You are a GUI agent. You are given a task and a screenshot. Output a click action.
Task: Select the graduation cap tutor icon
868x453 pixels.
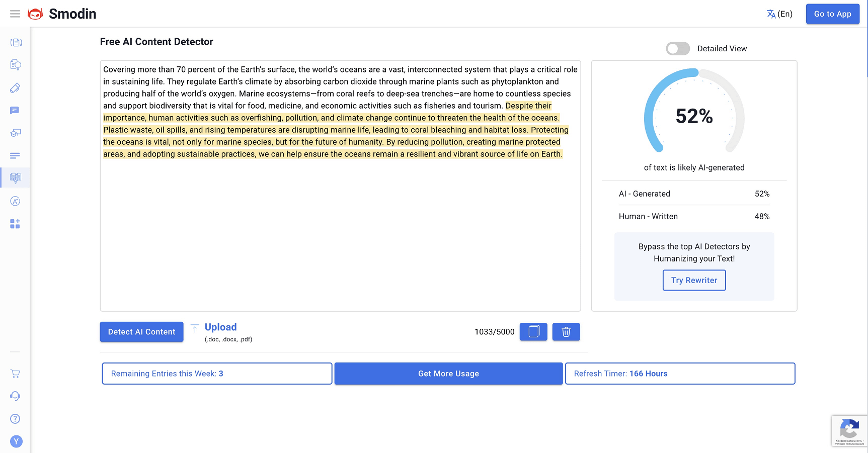(x=15, y=133)
